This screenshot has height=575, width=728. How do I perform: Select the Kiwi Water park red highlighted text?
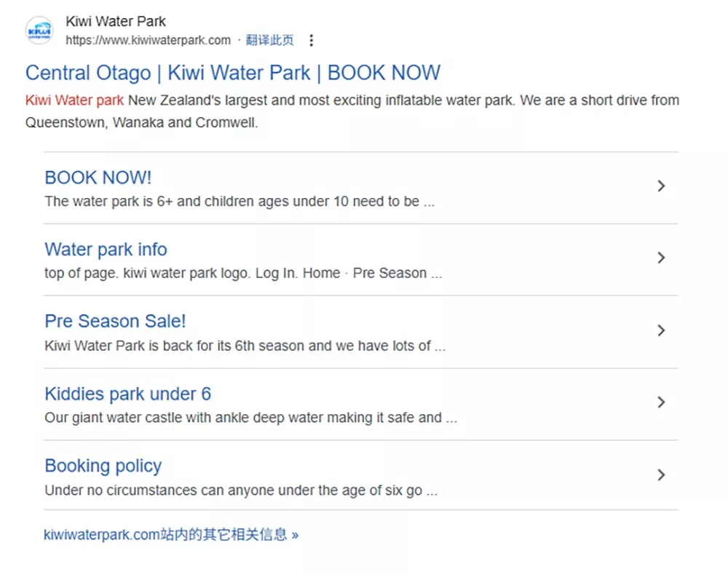click(74, 100)
